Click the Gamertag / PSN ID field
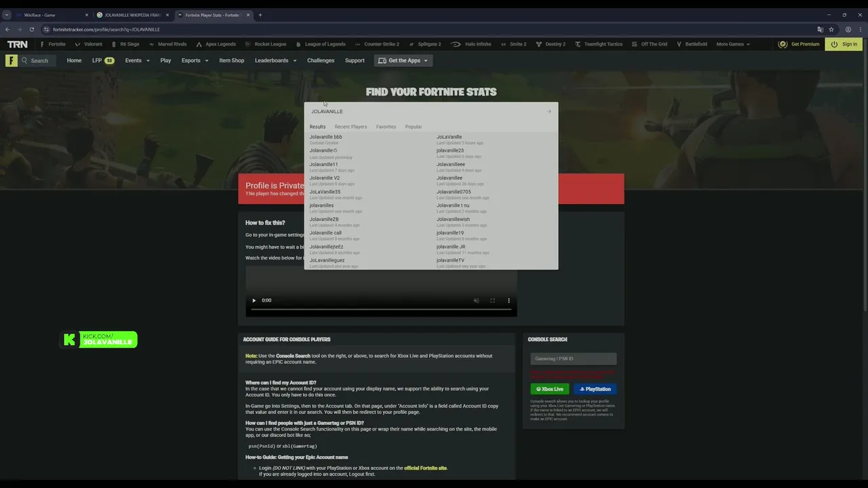Screen dimensions: 868x488 click(x=574, y=359)
